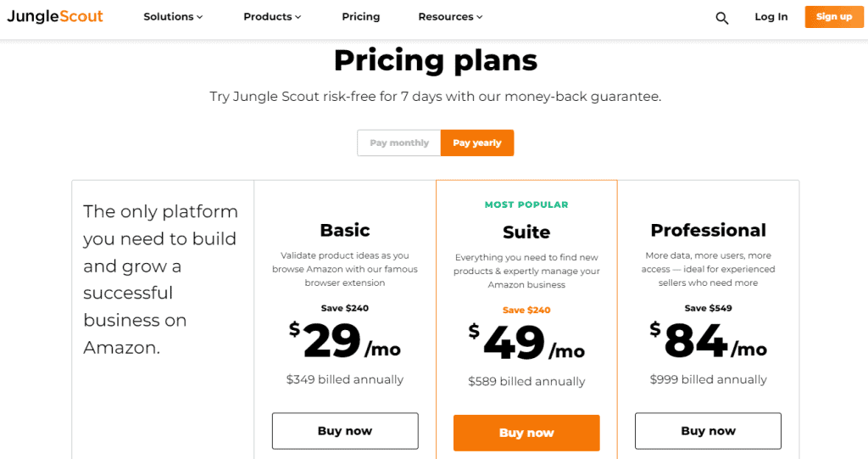
Task: Click the $49/mo Suite price
Action: point(526,342)
